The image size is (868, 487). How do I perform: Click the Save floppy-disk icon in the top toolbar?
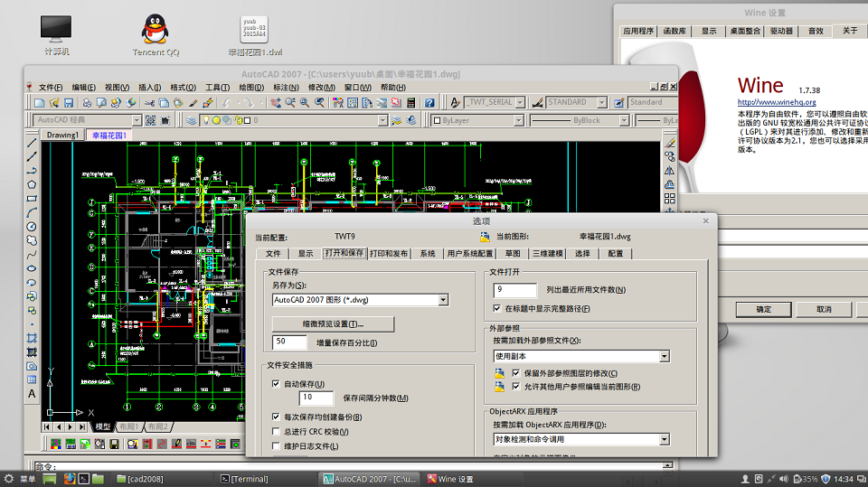[x=69, y=103]
